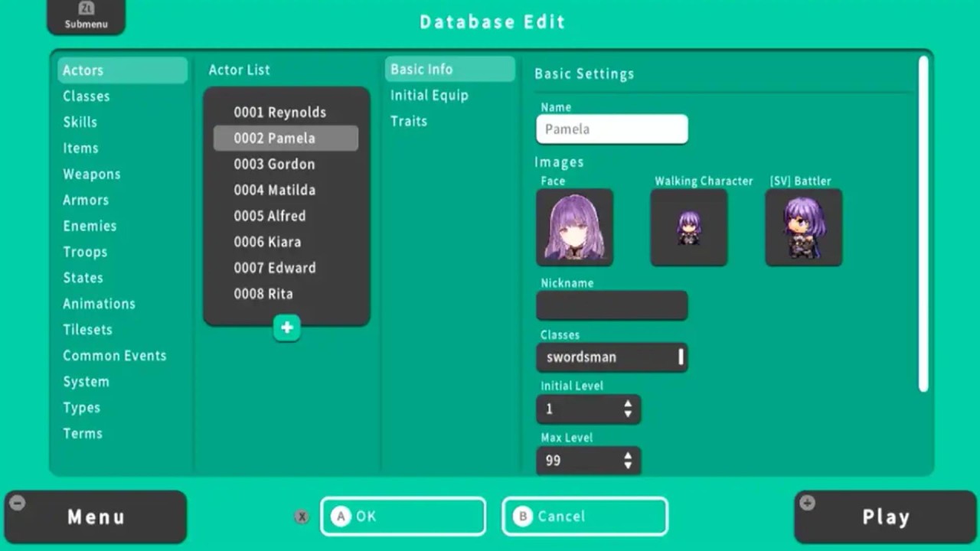Adjust the Max Level stepper arrows

[628, 461]
